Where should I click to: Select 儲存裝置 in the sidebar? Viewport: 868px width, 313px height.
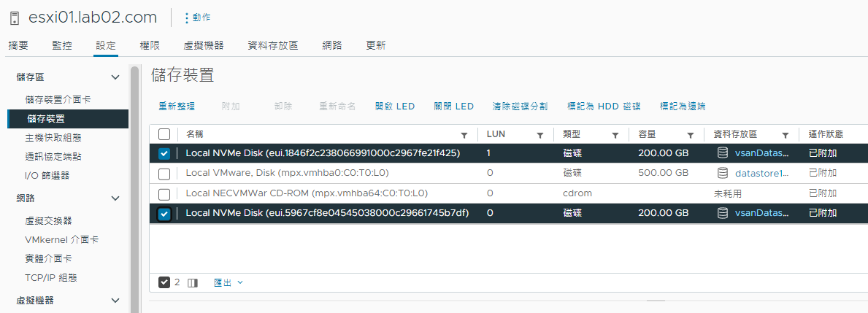[x=68, y=118]
